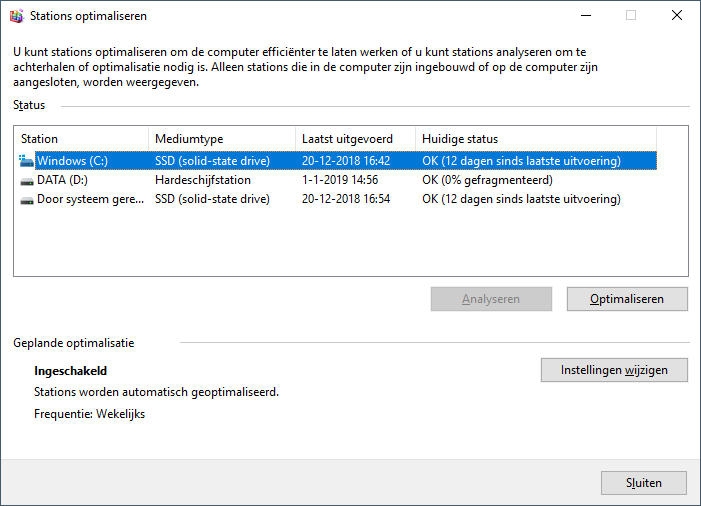Click OK (0% gefragmenteerd) status cell
The height and width of the screenshot is (506, 701).
click(487, 180)
